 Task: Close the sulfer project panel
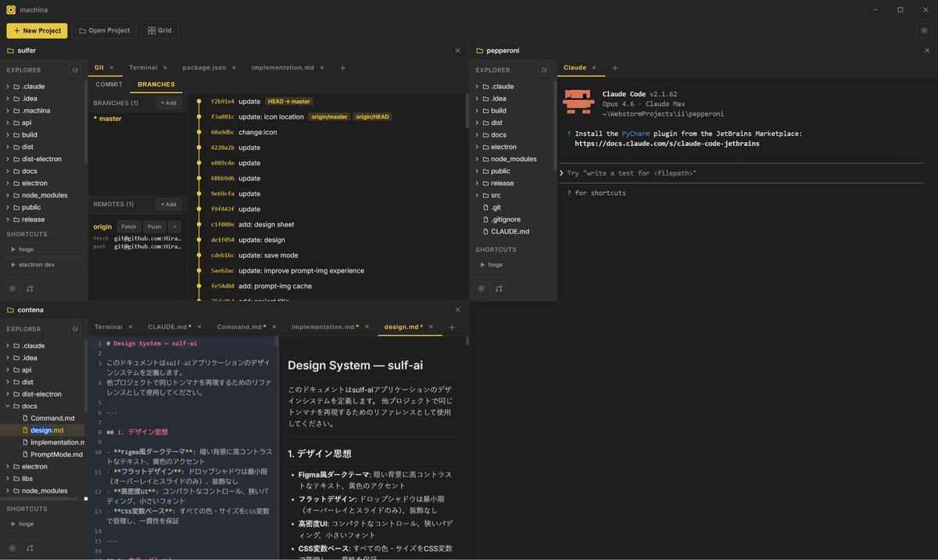[458, 51]
